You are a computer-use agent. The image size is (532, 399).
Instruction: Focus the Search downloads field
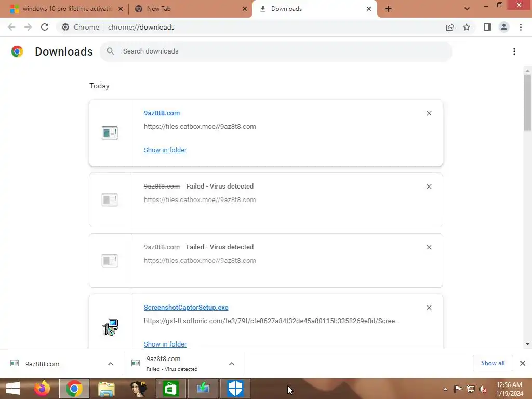pyautogui.click(x=275, y=51)
